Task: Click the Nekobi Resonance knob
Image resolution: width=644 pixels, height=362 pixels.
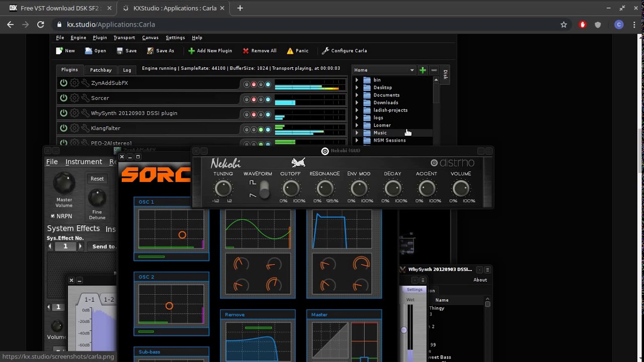Action: pyautogui.click(x=325, y=189)
